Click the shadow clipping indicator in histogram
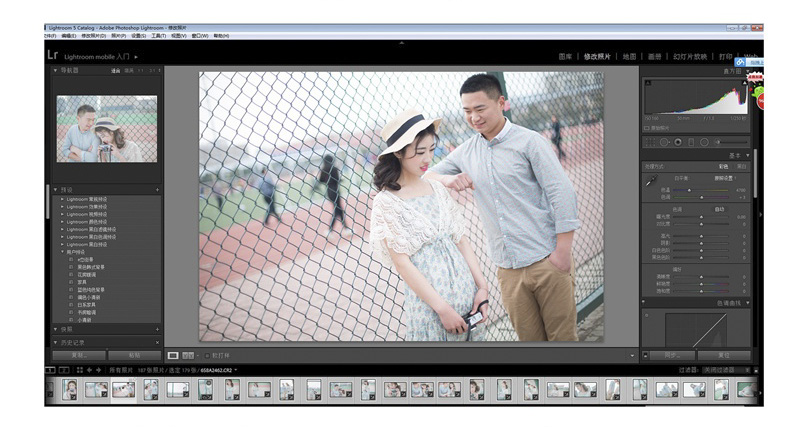This screenshot has height=427, width=800. click(x=648, y=83)
